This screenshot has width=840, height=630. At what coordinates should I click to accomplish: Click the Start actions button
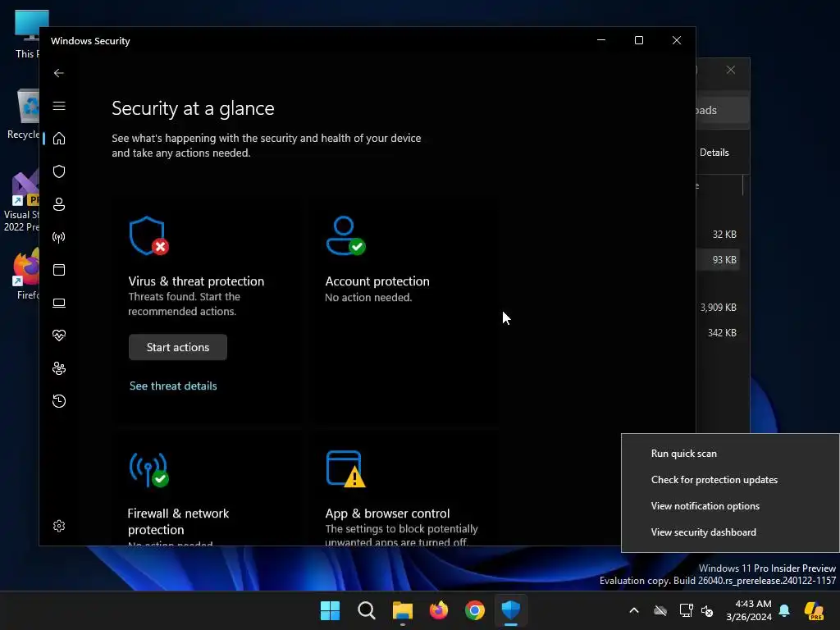(178, 347)
